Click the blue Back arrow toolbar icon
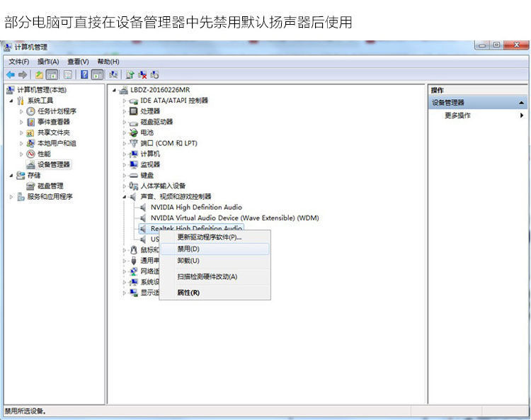This screenshot has width=531, height=420. pyautogui.click(x=11, y=74)
